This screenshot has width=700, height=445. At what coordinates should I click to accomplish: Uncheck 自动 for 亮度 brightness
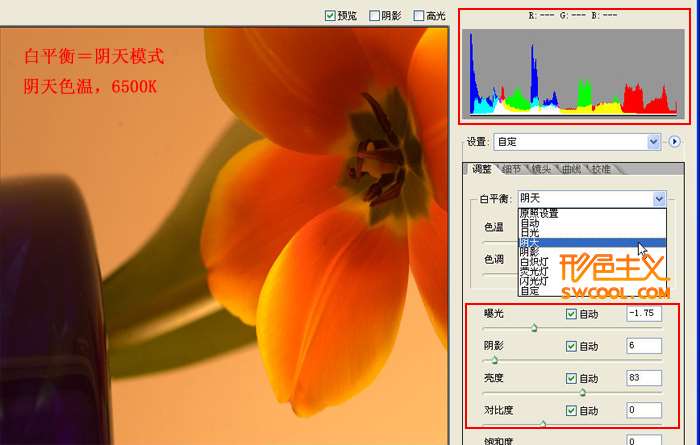point(571,378)
